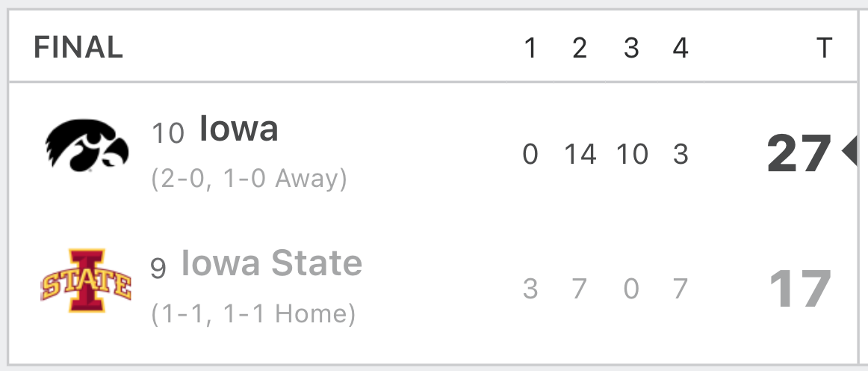Click Iowa's total score 27

coord(799,153)
